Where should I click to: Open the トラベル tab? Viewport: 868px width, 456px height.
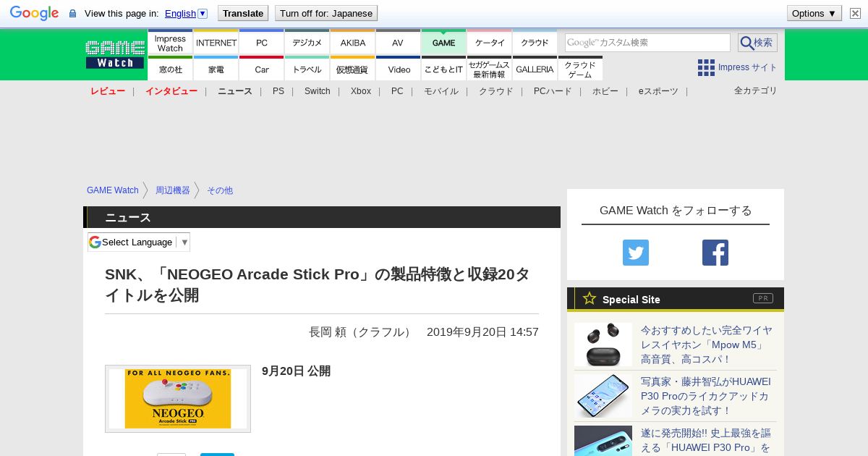[307, 69]
